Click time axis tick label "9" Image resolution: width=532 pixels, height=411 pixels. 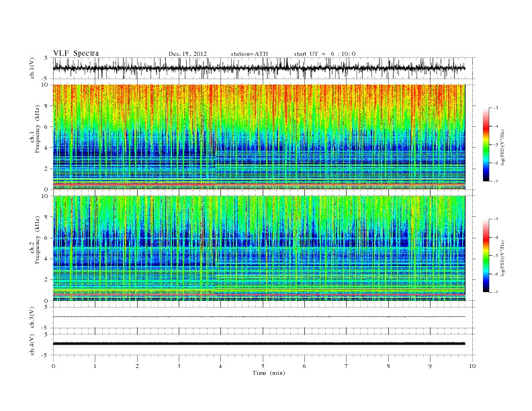(430, 366)
